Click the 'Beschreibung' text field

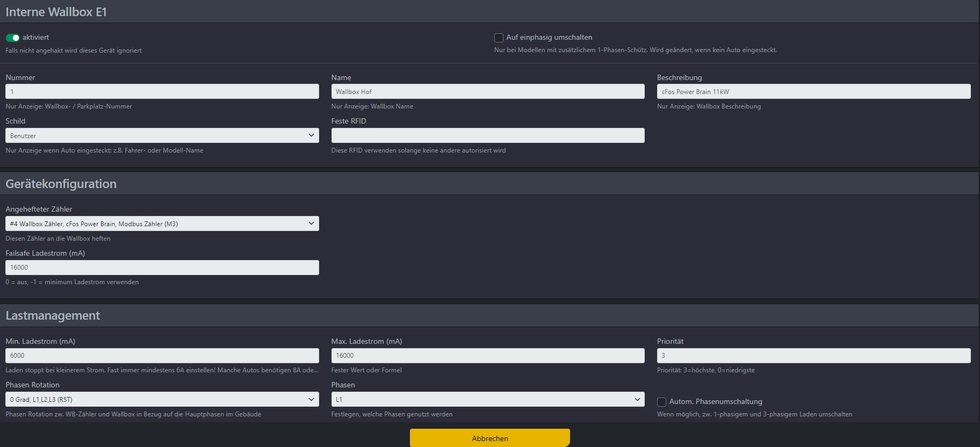pos(813,91)
